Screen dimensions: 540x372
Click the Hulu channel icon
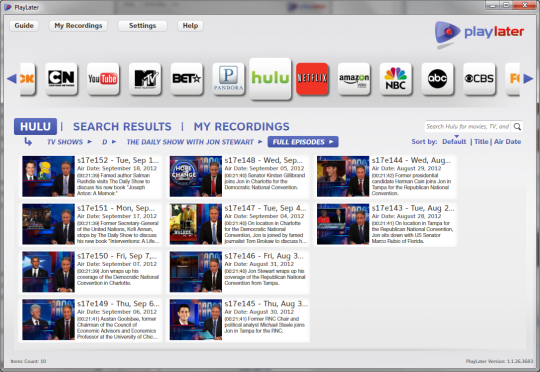coord(270,79)
